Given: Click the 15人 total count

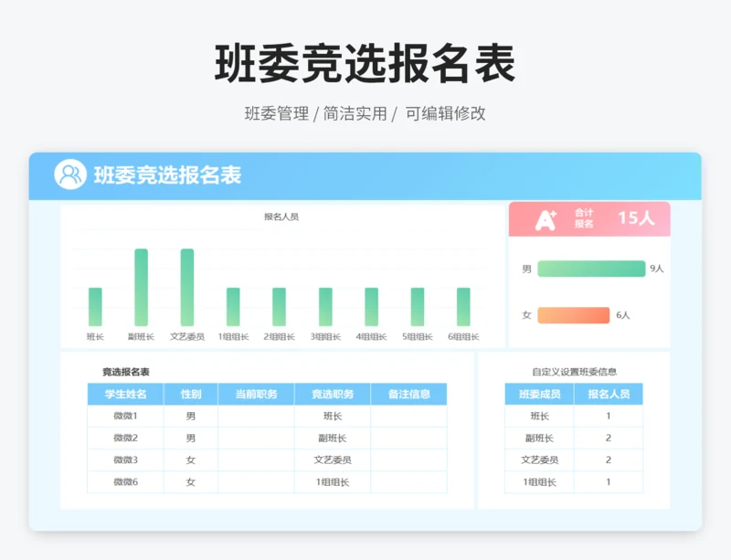Looking at the screenshot, I should 636,217.
